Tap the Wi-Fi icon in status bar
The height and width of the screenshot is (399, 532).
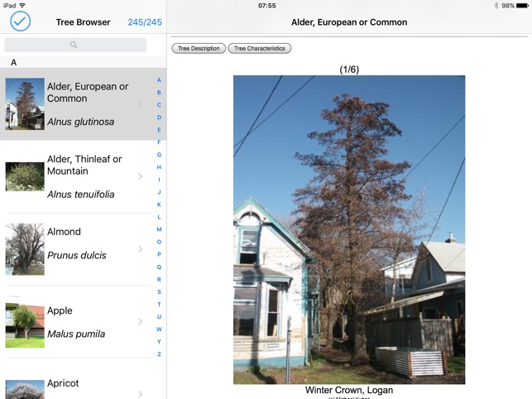(x=22, y=6)
